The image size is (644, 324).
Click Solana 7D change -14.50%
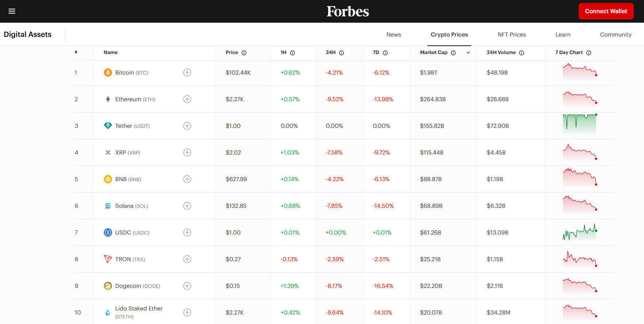tap(383, 206)
